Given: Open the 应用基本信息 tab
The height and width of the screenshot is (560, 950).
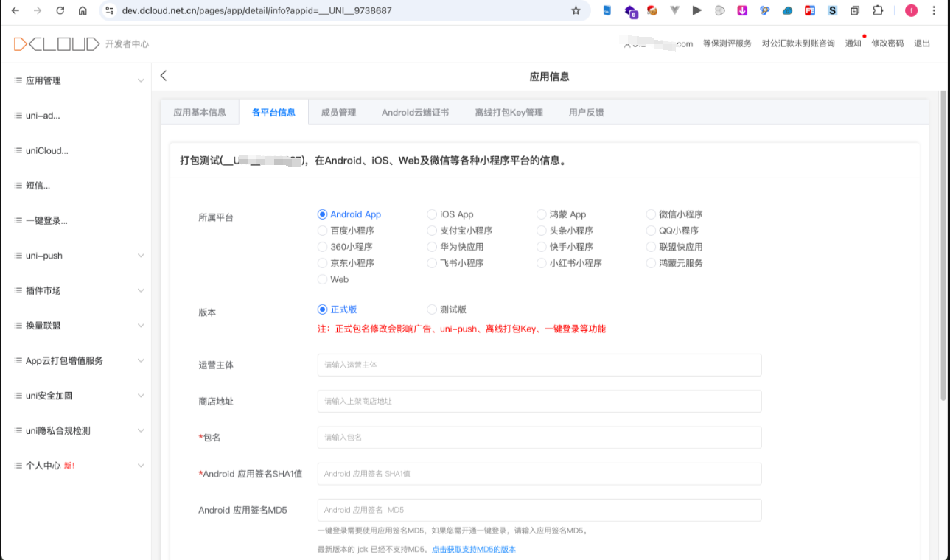Looking at the screenshot, I should click(x=200, y=113).
